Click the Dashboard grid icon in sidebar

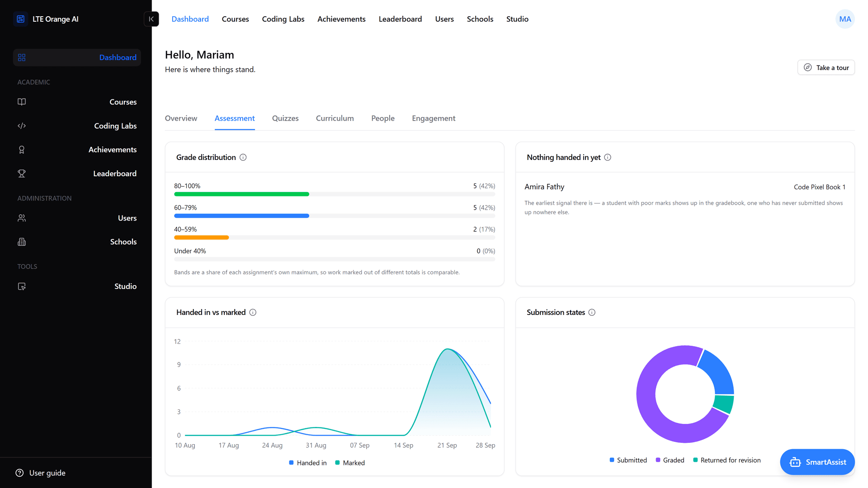coord(22,57)
